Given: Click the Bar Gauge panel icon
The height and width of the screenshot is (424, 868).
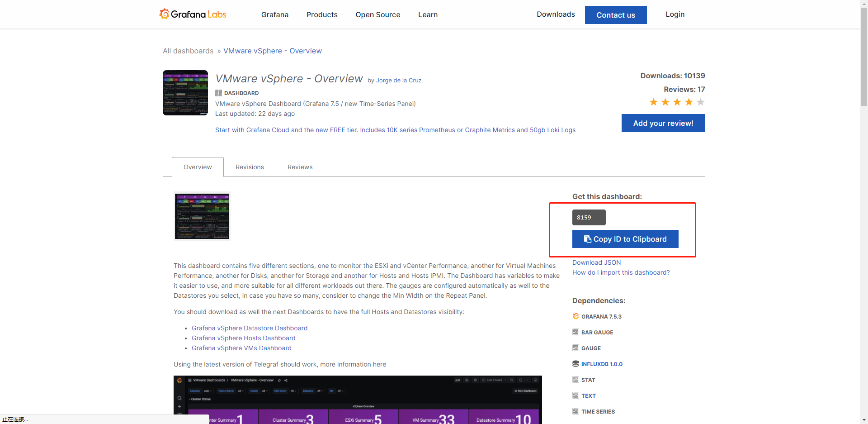Looking at the screenshot, I should (576, 332).
